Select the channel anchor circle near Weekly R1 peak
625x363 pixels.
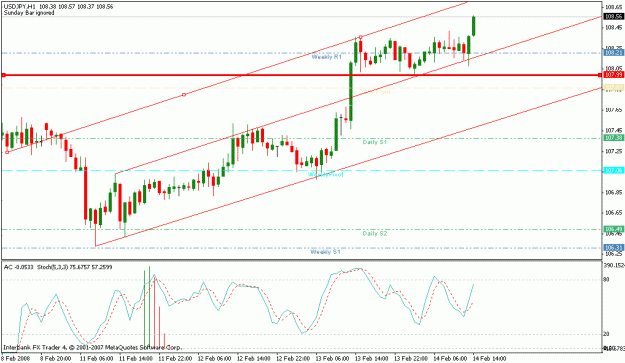361,37
